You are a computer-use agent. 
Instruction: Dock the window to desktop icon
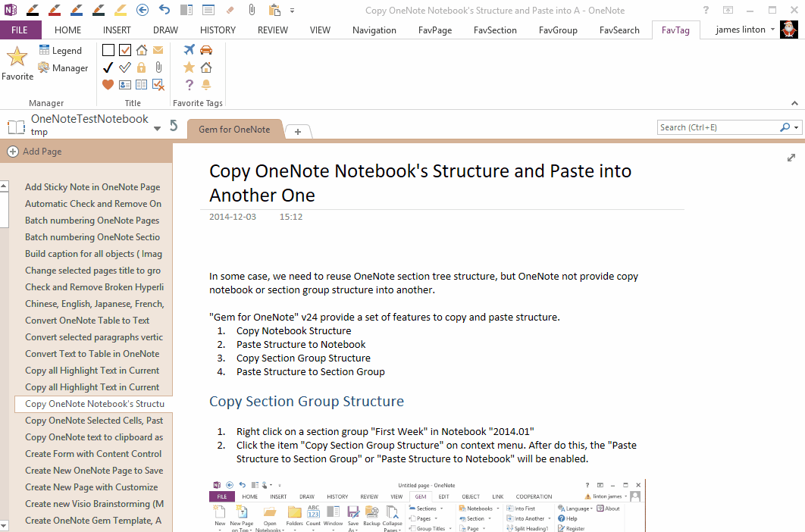186,10
